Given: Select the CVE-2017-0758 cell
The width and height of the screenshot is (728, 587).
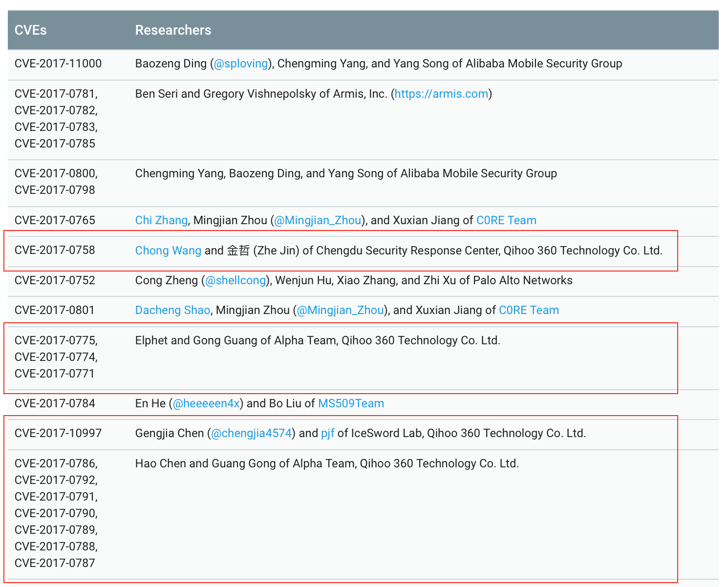Looking at the screenshot, I should pyautogui.click(x=55, y=250).
